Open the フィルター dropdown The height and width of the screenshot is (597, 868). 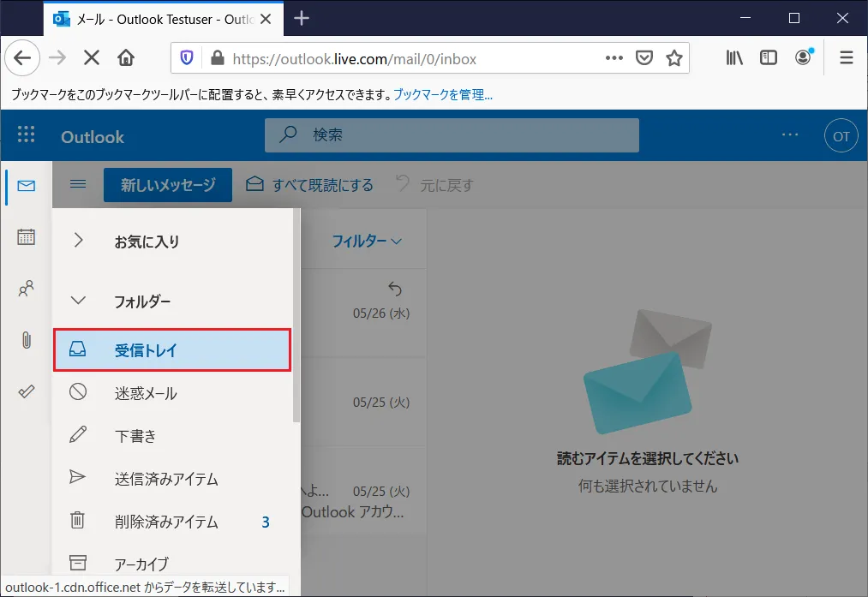[x=367, y=242]
